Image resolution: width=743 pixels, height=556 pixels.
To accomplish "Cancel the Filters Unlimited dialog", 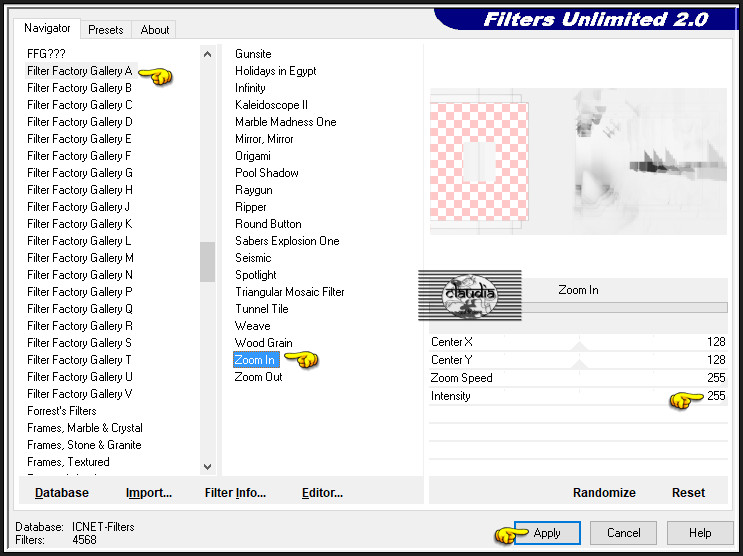I will pyautogui.click(x=623, y=533).
